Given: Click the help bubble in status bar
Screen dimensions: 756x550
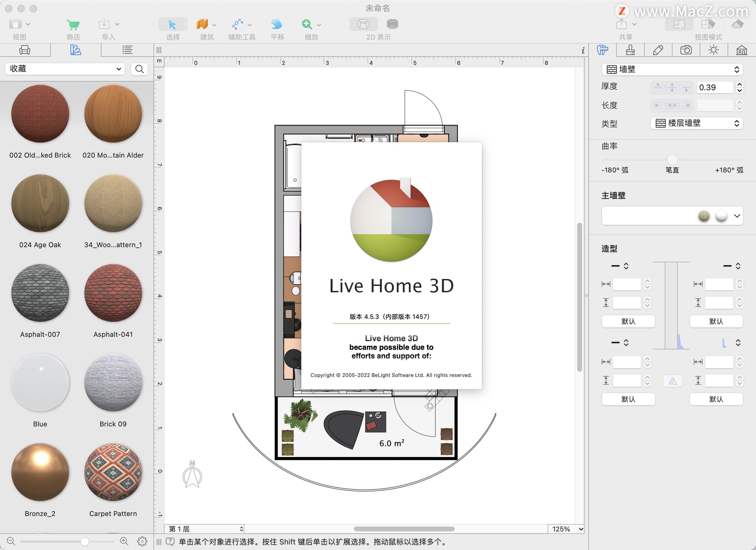Looking at the screenshot, I should pos(170,542).
